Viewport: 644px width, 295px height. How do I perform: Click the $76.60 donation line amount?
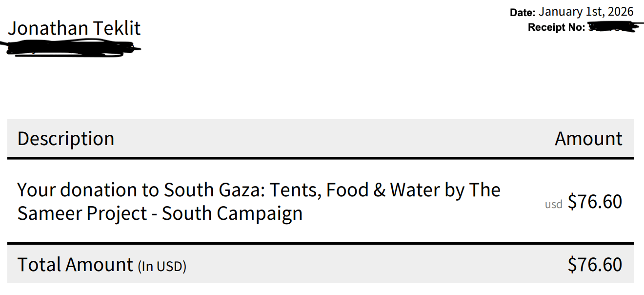coord(595,202)
